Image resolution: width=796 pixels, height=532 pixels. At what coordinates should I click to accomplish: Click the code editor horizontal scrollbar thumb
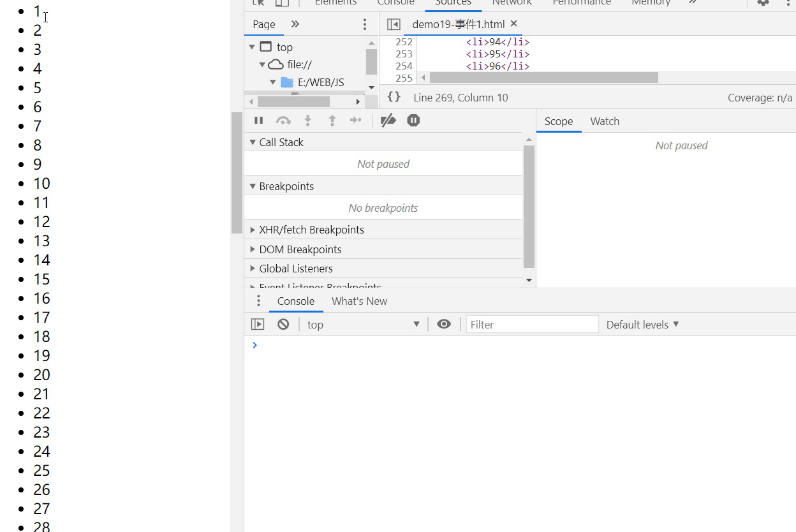(543, 77)
